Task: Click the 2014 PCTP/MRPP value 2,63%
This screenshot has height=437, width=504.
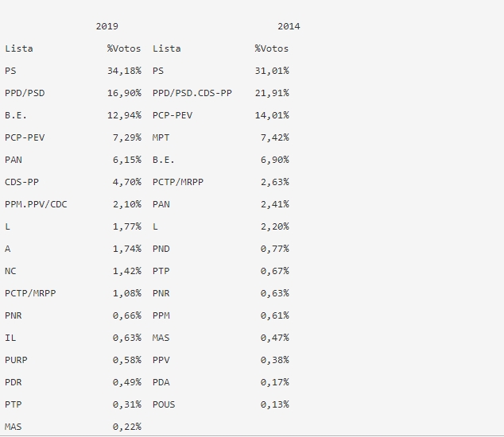Action: (x=275, y=182)
